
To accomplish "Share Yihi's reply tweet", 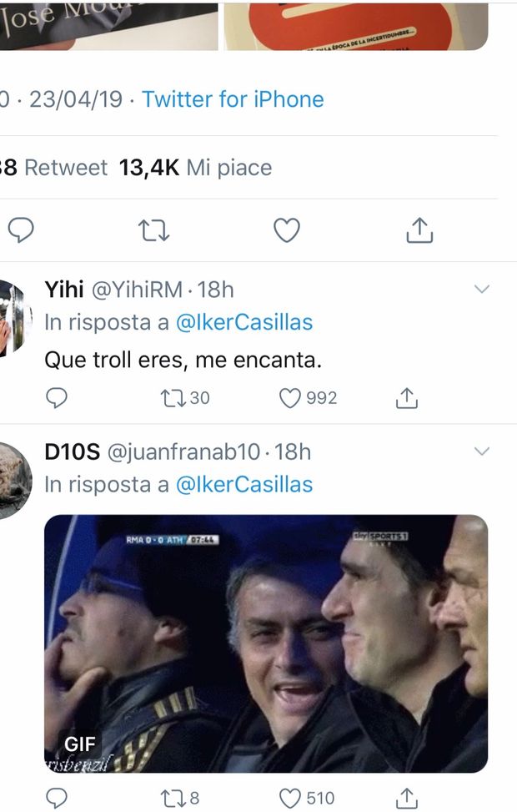I will click(406, 398).
